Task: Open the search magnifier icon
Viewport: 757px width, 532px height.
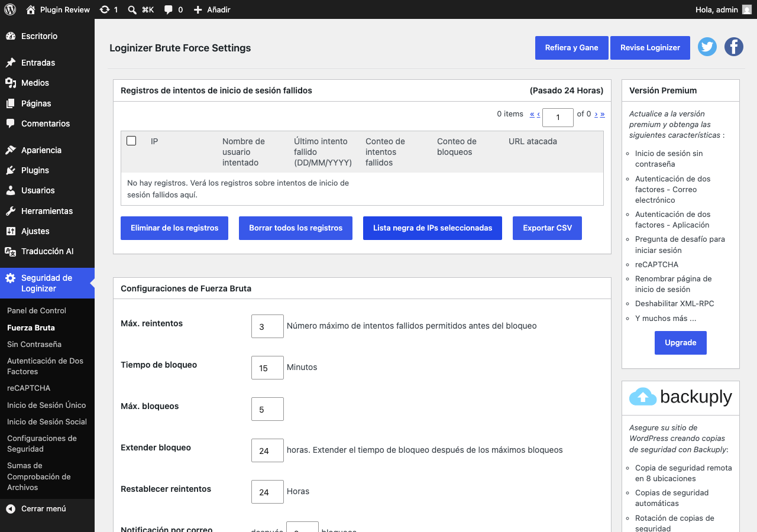Action: [133, 9]
